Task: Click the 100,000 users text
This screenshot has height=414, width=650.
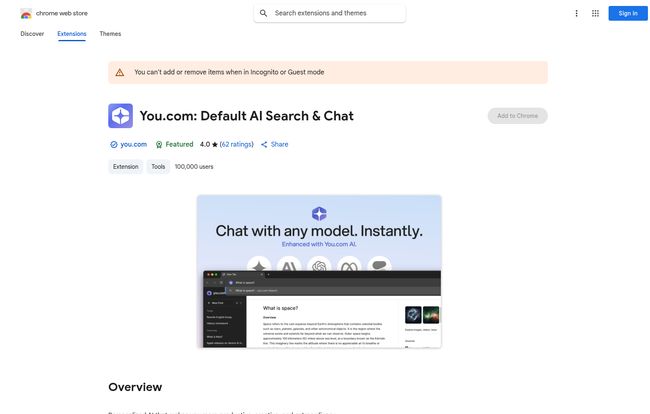Action: pos(194,167)
